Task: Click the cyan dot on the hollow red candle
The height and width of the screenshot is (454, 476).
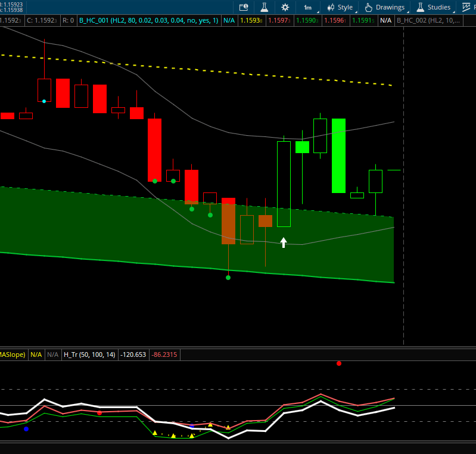Action: tap(44, 101)
